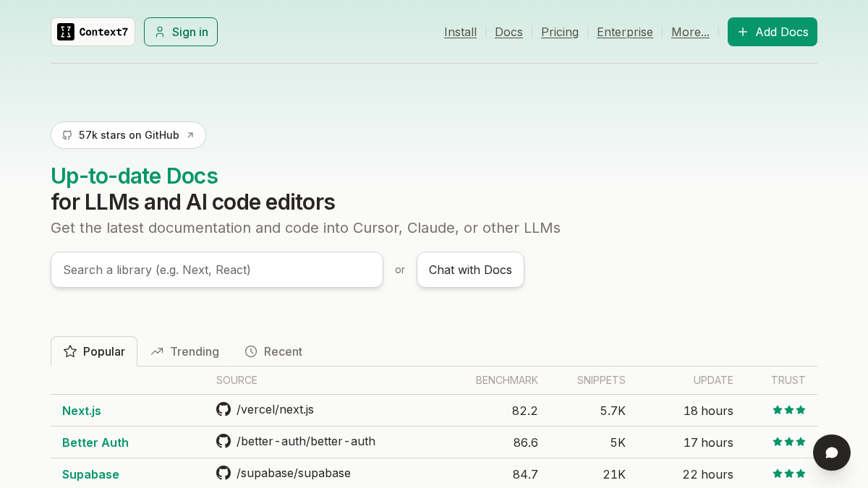This screenshot has width=868, height=488.
Task: Click snippets value 21K
Action: tap(614, 474)
